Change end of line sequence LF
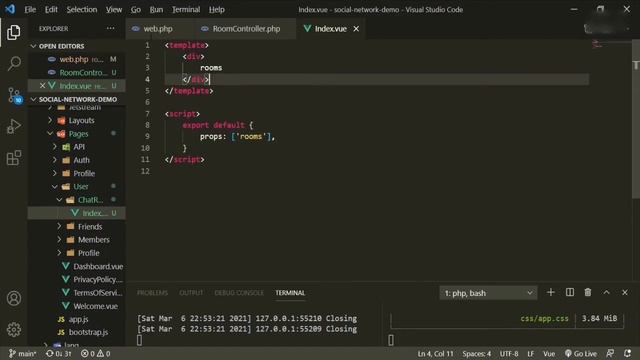The width and height of the screenshot is (640, 360). pos(531,353)
